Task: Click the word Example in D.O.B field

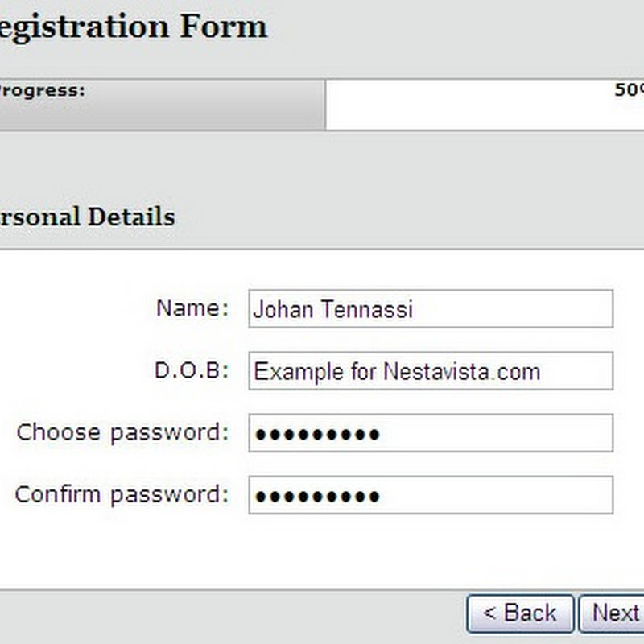Action: (291, 372)
